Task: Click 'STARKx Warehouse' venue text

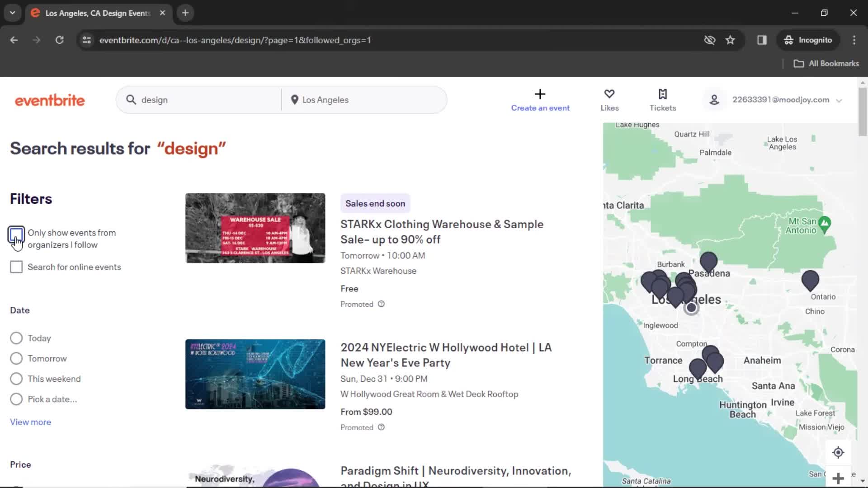Action: 378,271
